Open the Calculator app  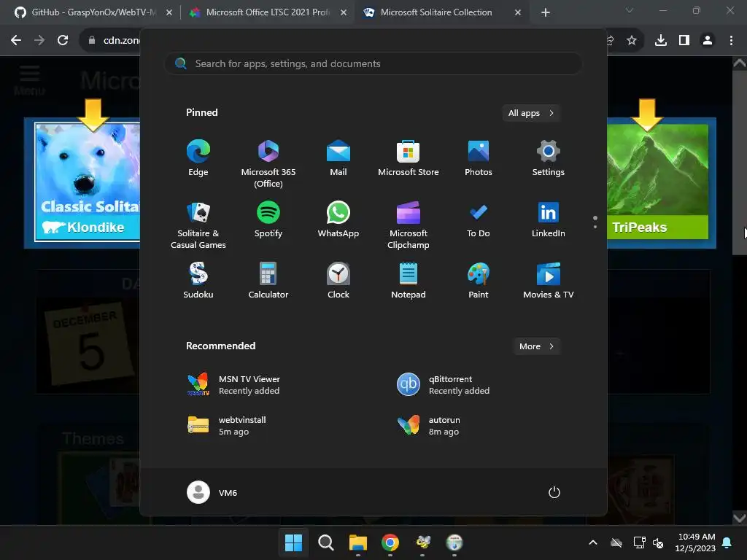[268, 281]
